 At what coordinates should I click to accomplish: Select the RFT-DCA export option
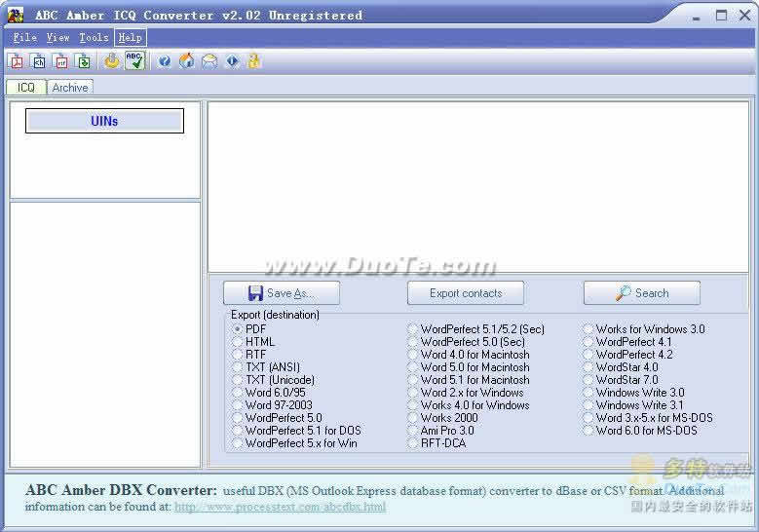pyautogui.click(x=437, y=442)
